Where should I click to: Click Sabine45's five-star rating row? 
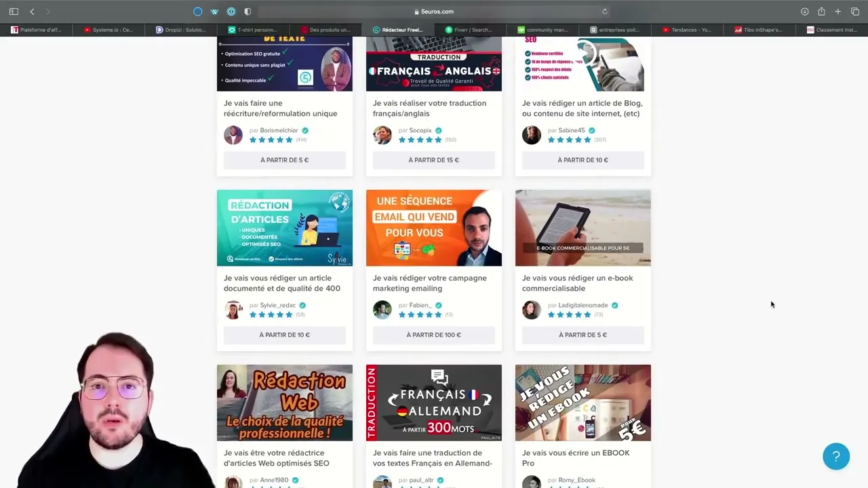[569, 140]
